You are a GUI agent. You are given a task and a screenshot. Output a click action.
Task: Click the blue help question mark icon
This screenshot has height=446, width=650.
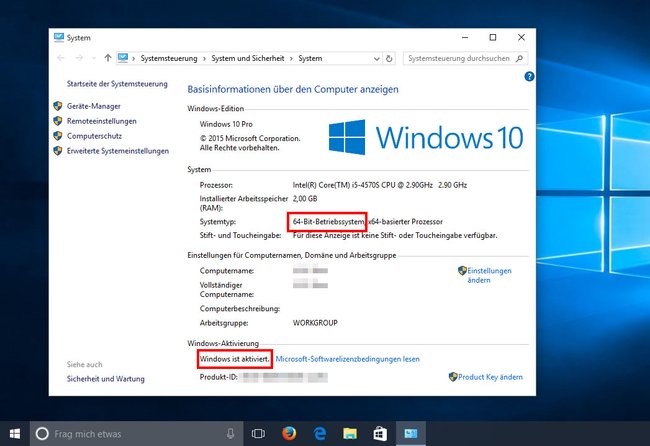click(x=529, y=76)
